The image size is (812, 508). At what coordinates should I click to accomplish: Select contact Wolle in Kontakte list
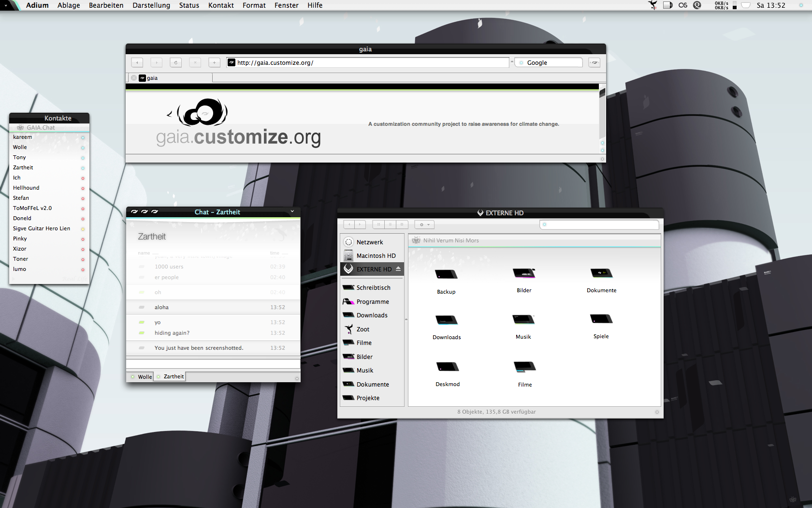pyautogui.click(x=49, y=147)
